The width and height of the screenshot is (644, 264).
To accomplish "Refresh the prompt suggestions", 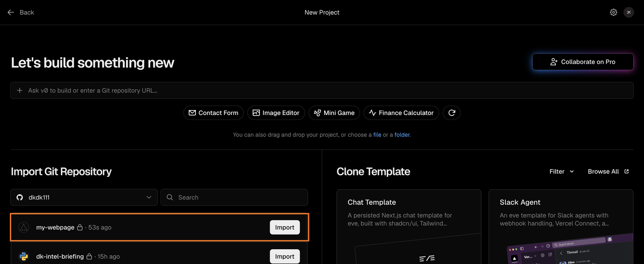I will [x=452, y=113].
